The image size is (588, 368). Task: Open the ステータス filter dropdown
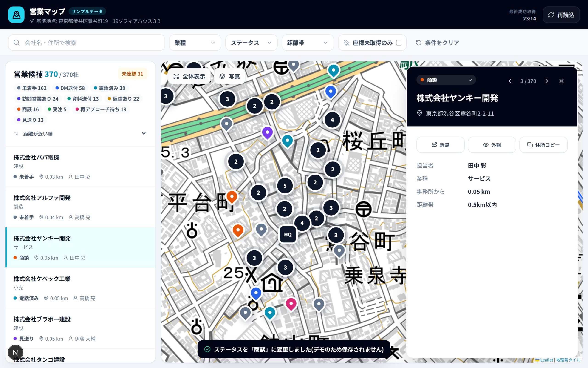251,43
